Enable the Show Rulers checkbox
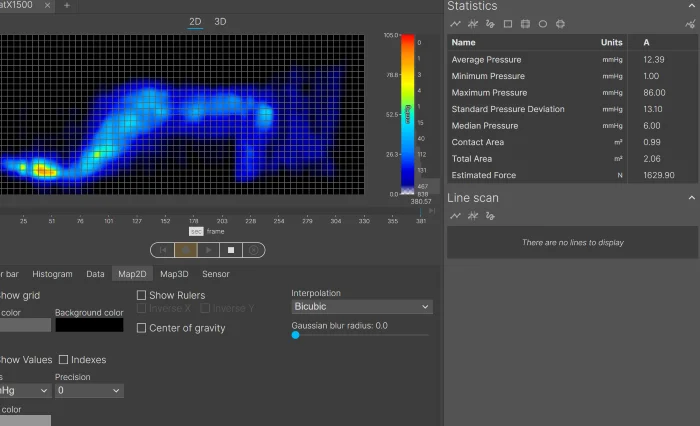This screenshot has width=700, height=426. pyautogui.click(x=141, y=296)
